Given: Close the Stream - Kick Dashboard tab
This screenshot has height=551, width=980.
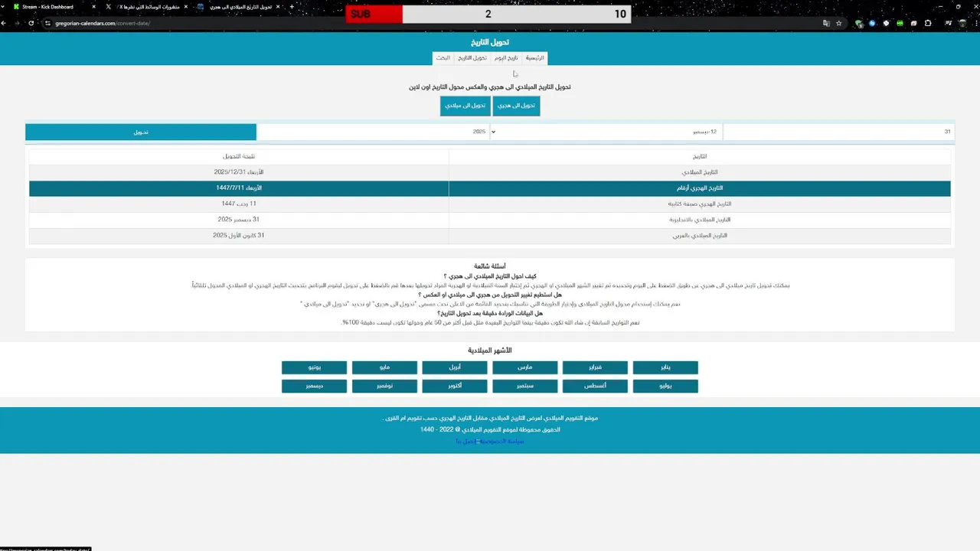Looking at the screenshot, I should (x=93, y=7).
